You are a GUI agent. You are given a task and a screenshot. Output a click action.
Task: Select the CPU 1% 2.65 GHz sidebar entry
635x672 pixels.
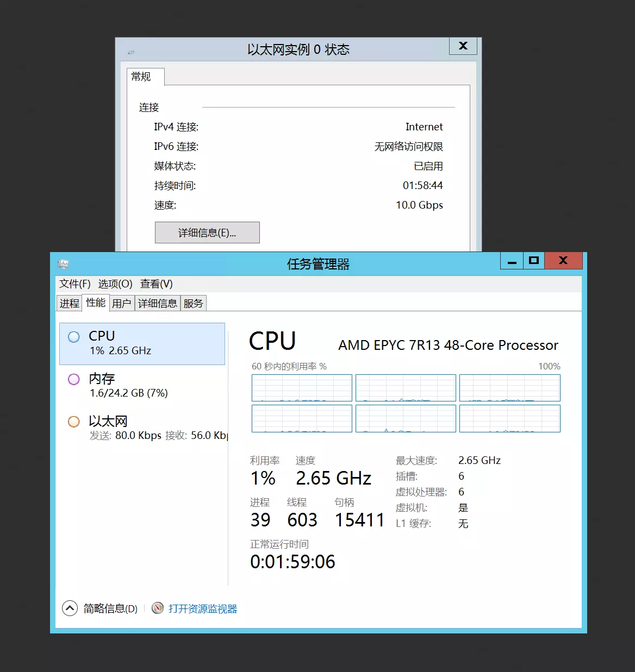pyautogui.click(x=142, y=344)
